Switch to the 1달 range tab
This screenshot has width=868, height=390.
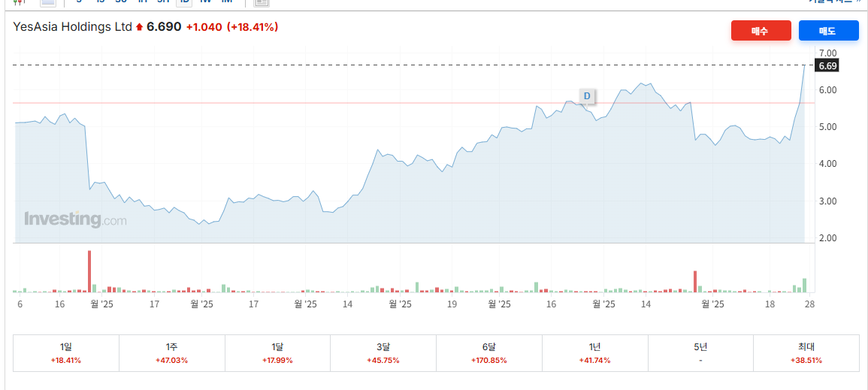(277, 353)
